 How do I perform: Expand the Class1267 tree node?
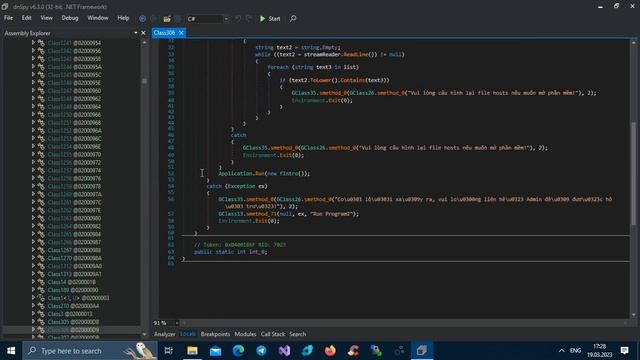pos(33,250)
